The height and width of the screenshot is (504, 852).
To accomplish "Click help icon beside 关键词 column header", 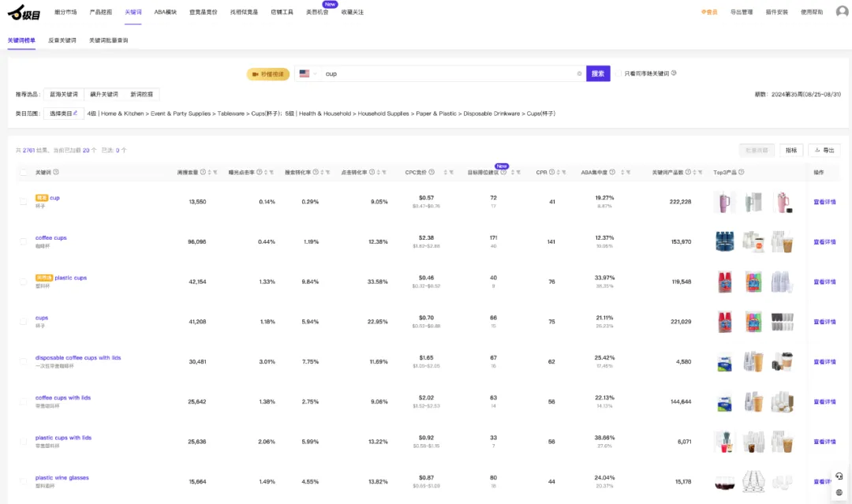I will click(56, 172).
